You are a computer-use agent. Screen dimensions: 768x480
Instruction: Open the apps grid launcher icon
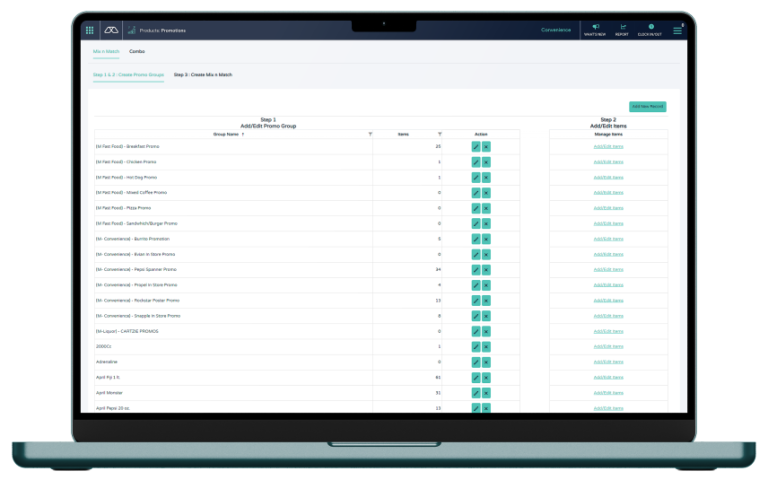tap(90, 31)
